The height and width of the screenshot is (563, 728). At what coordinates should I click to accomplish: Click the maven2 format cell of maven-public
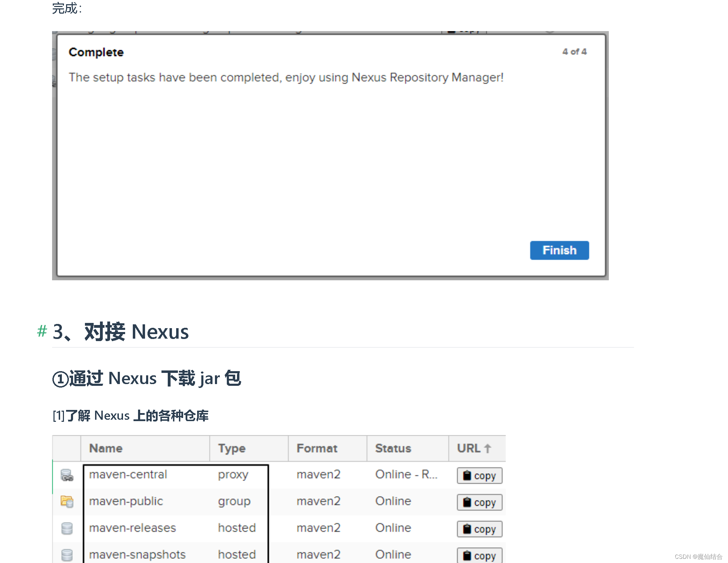click(318, 501)
